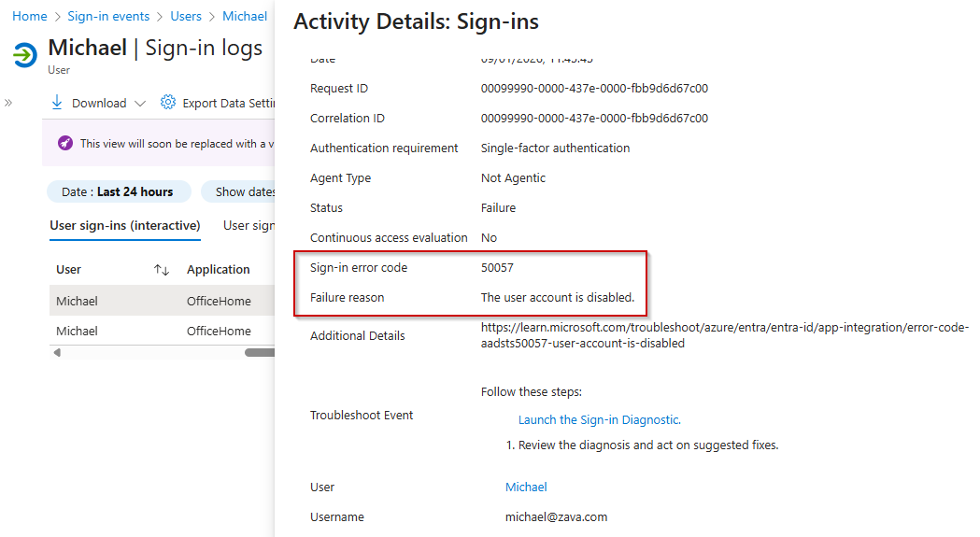Open the Download dropdown chevron
This screenshot has height=537, width=980.
(140, 104)
